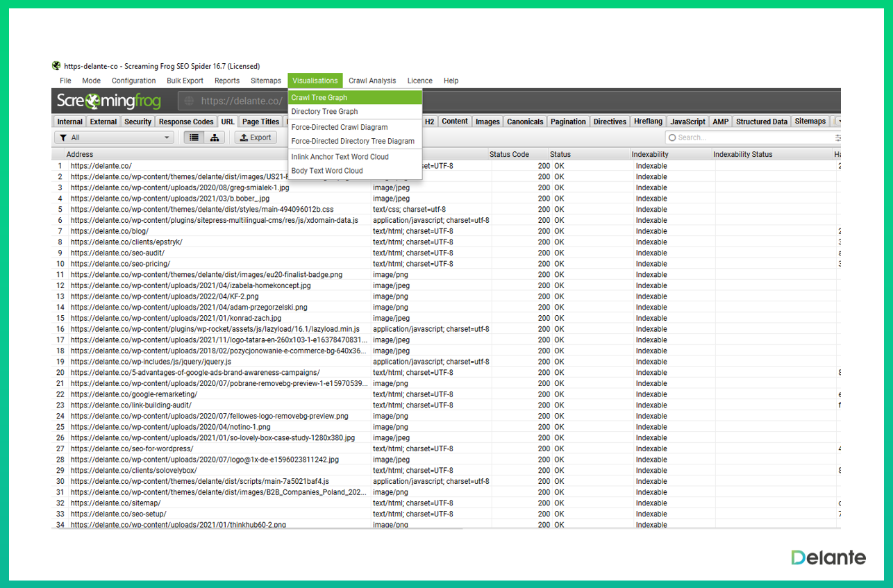Screen dimensions: 893x588
Task: Click the Export button
Action: [256, 137]
